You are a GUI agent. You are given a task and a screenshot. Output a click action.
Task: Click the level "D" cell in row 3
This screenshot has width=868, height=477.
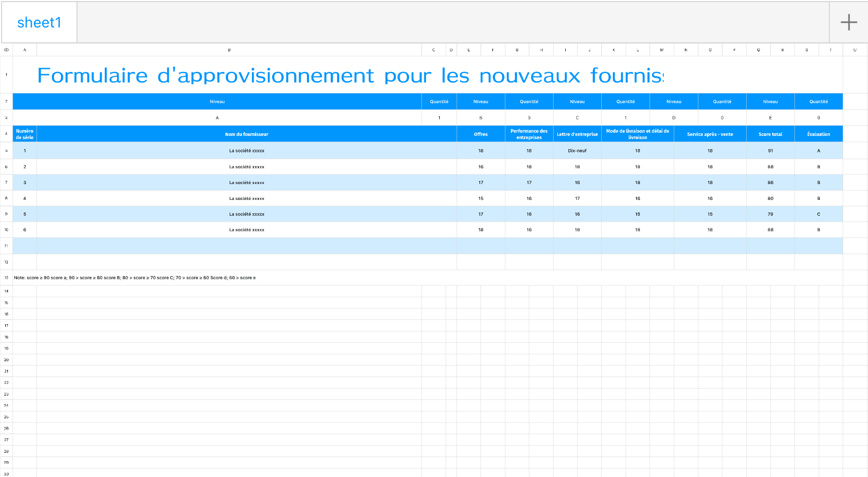click(674, 117)
